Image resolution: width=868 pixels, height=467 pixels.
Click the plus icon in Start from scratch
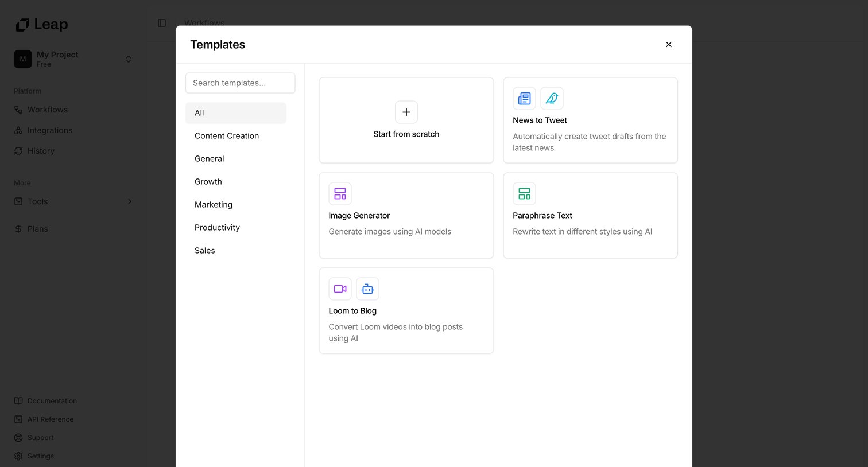point(406,112)
